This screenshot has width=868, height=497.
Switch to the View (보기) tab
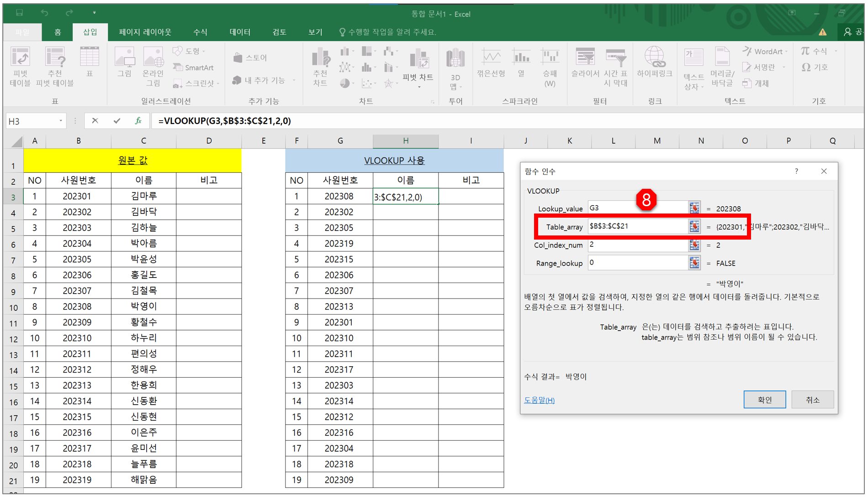(315, 32)
